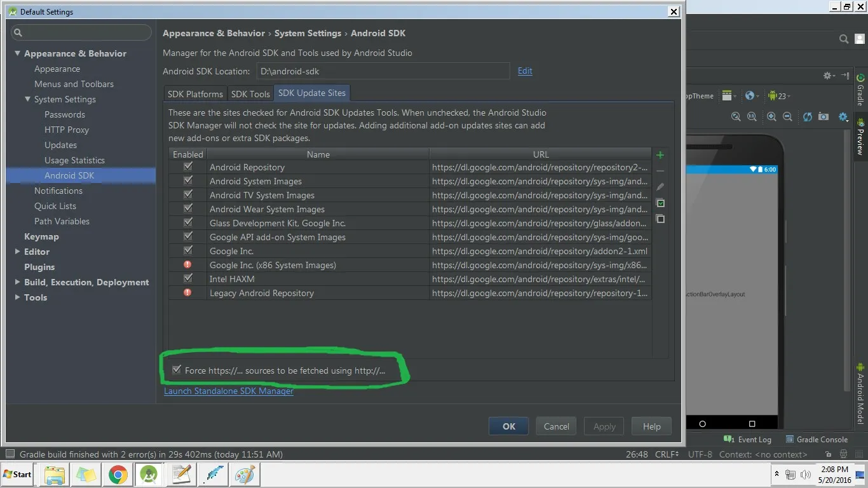The width and height of the screenshot is (868, 488).
Task: Expand Build, Execution, Deployment section
Action: [18, 282]
